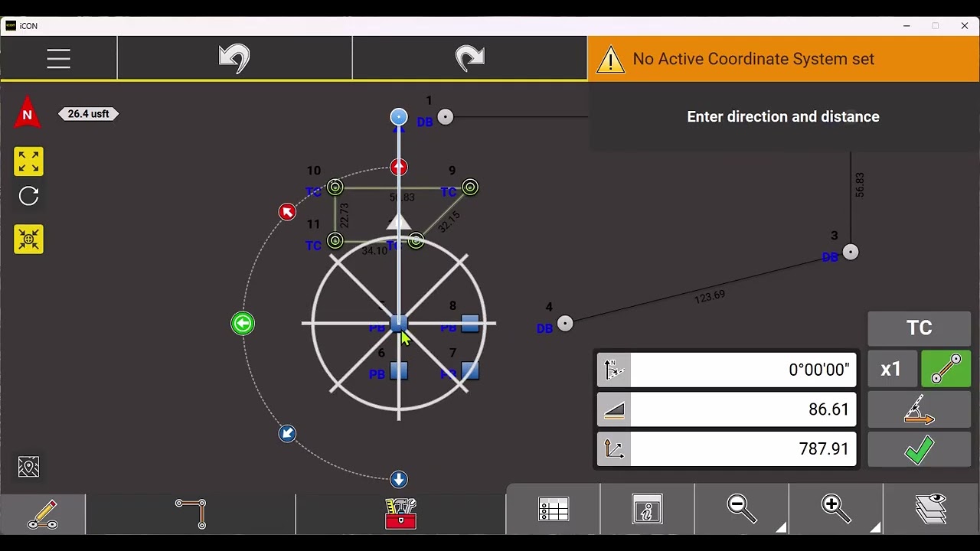Confirm with the green checkmark
Viewport: 980px width, 551px height.
919,450
